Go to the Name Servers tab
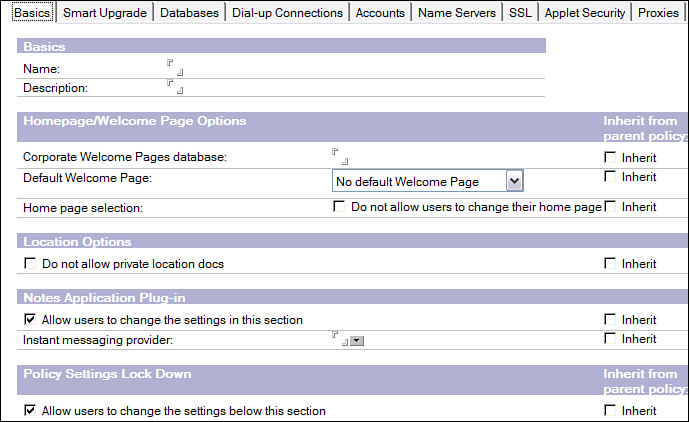689x422 pixels. [456, 13]
